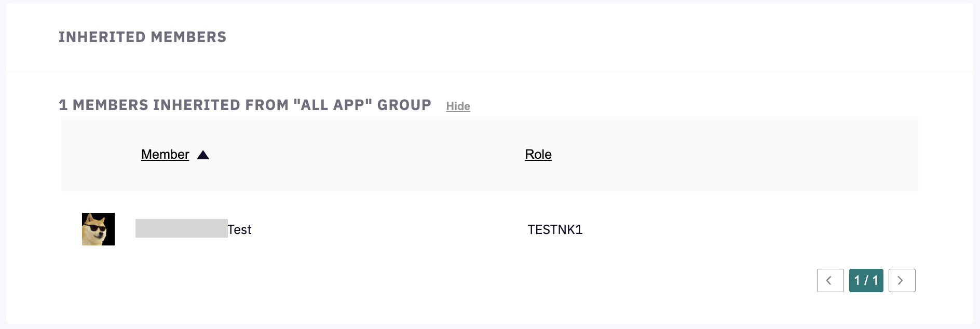
Task: Sort the table by Role column
Action: (x=538, y=154)
